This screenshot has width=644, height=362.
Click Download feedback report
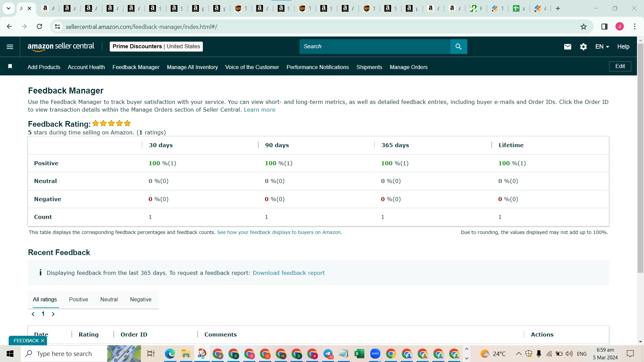(x=288, y=273)
